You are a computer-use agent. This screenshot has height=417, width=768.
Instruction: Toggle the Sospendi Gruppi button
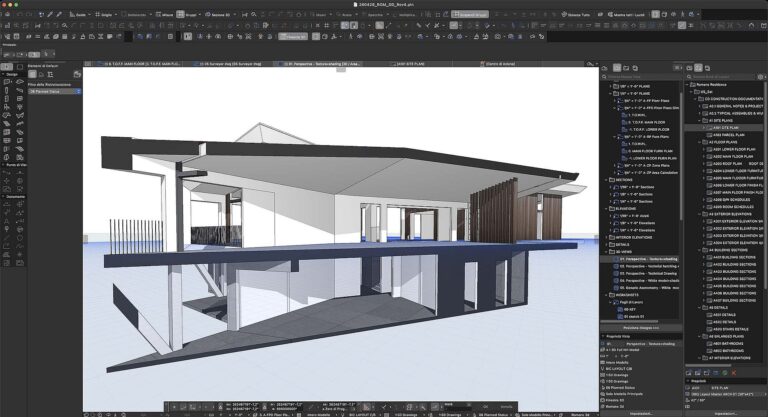470,15
